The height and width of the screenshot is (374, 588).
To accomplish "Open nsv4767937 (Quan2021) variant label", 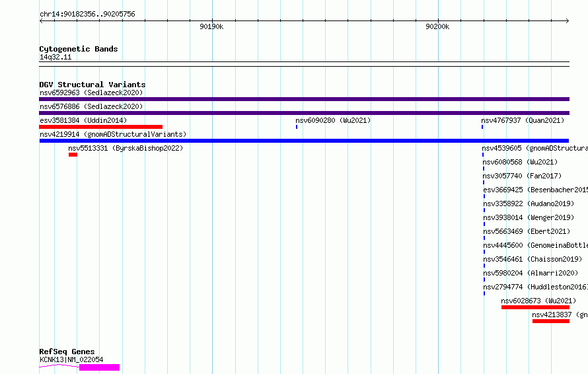I will click(523, 120).
